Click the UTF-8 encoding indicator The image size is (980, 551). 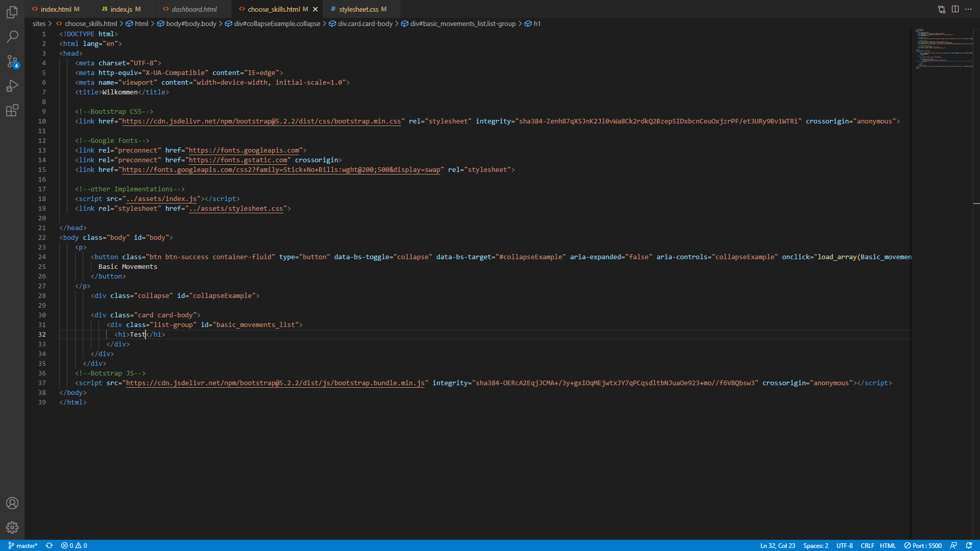[x=844, y=545]
